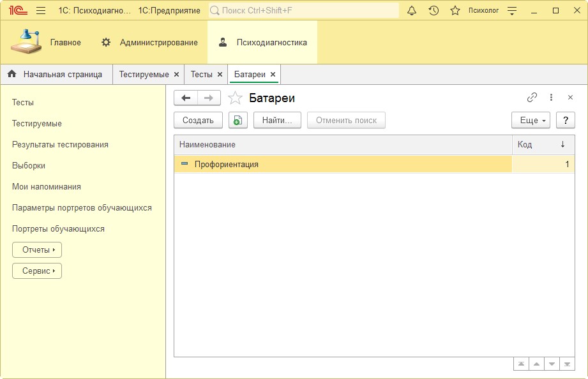
Task: Click the hamburger main menu icon
Action: click(x=41, y=11)
